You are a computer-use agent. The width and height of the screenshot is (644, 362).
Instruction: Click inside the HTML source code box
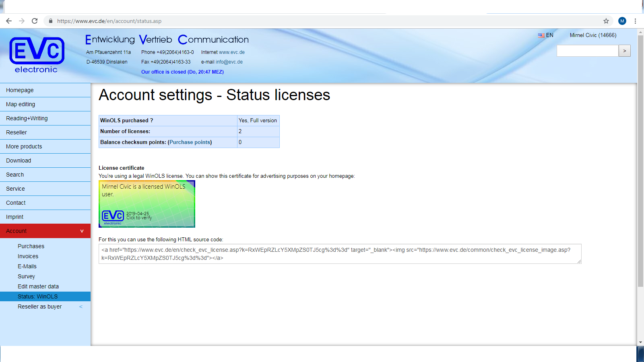coord(340,254)
